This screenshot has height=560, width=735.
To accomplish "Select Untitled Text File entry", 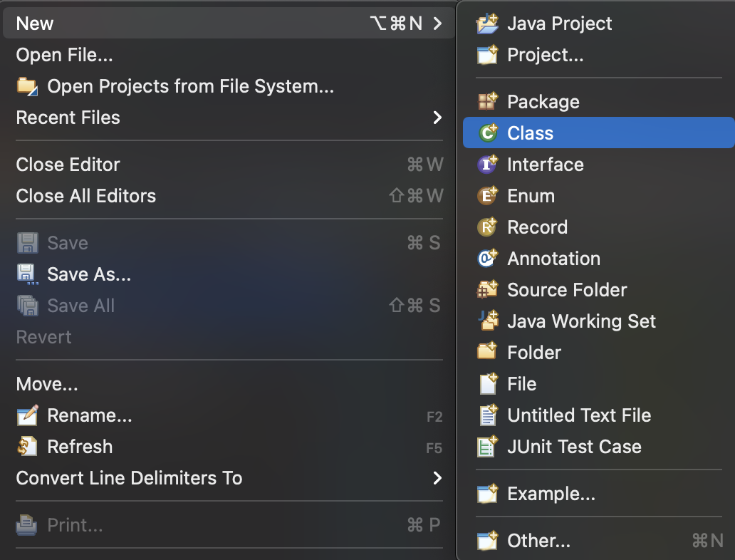I will (578, 415).
